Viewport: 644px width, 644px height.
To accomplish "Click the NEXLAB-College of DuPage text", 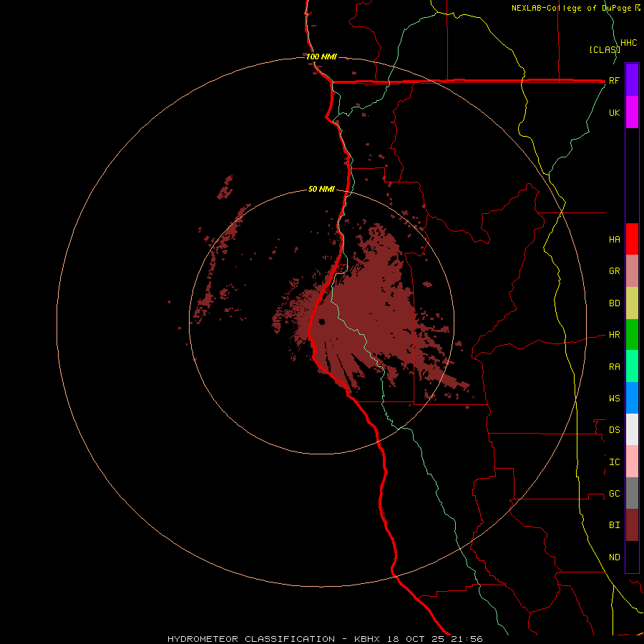I will pyautogui.click(x=572, y=8).
